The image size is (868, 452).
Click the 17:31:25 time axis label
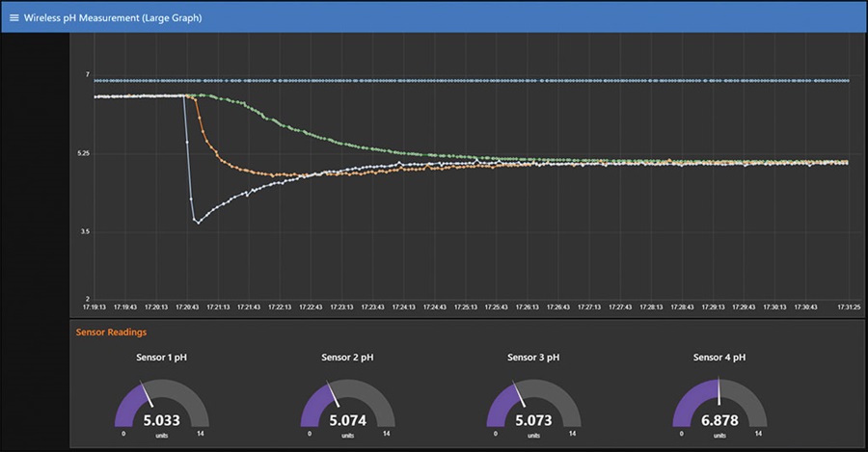point(849,307)
